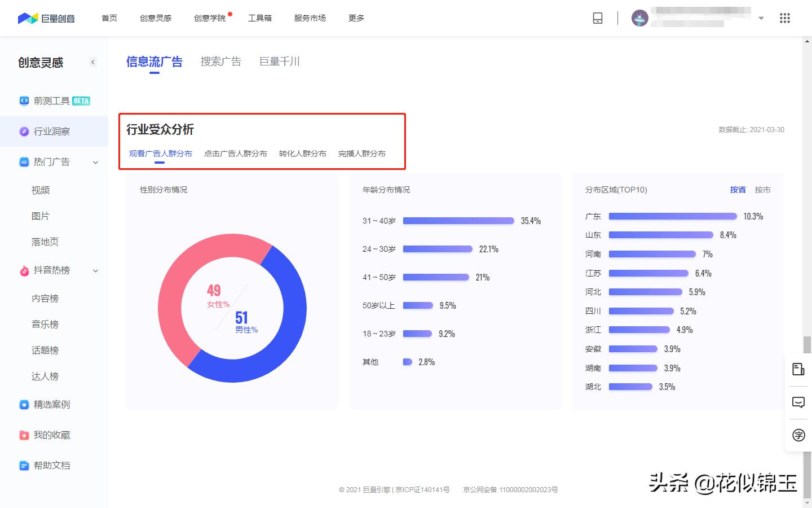812x508 pixels.
Task: Select 行业洞察 in the sidebar
Action: pos(52,132)
